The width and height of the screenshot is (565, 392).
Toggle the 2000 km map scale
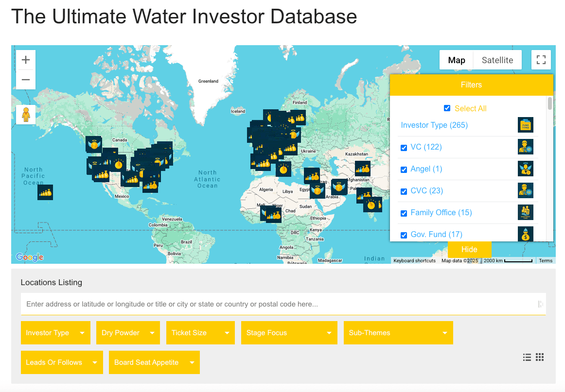tap(508, 261)
